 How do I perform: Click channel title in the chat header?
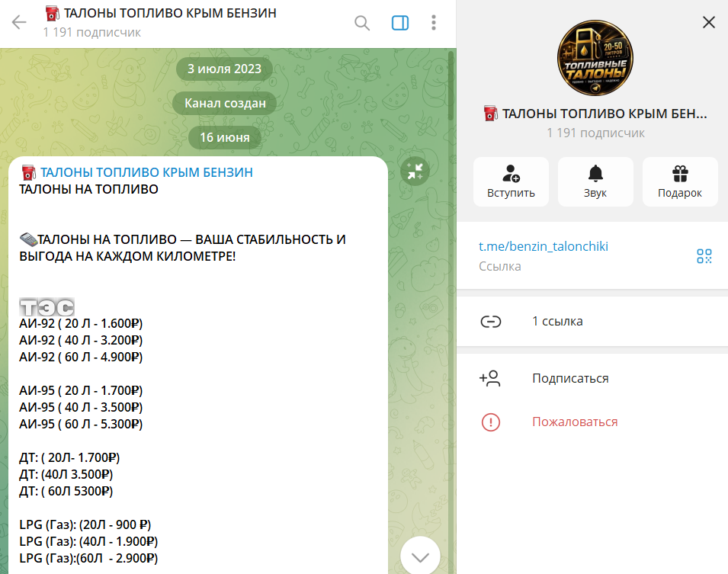[x=170, y=13]
